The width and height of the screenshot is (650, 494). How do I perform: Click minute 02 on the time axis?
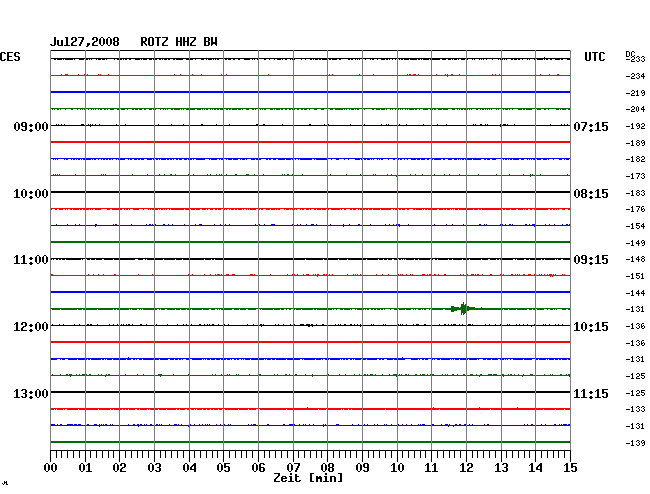click(x=119, y=467)
